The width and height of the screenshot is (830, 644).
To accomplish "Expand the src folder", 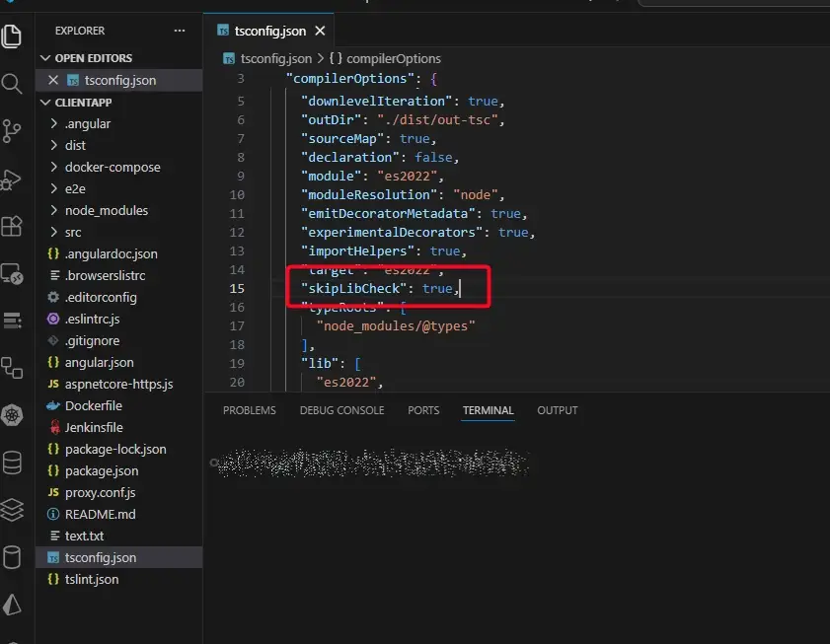I will 73,232.
